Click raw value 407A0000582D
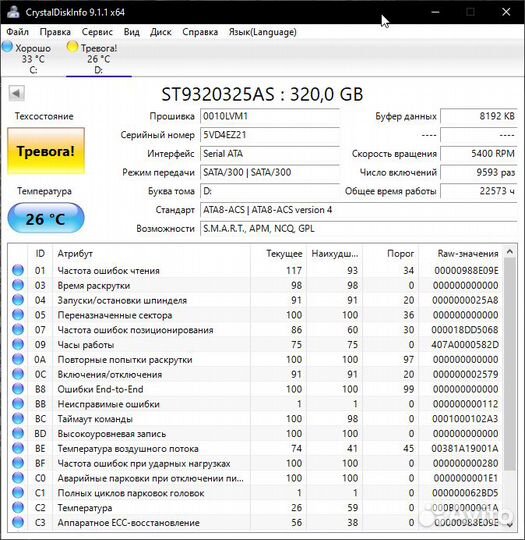Viewport: 525px width, 540px height. click(x=465, y=345)
